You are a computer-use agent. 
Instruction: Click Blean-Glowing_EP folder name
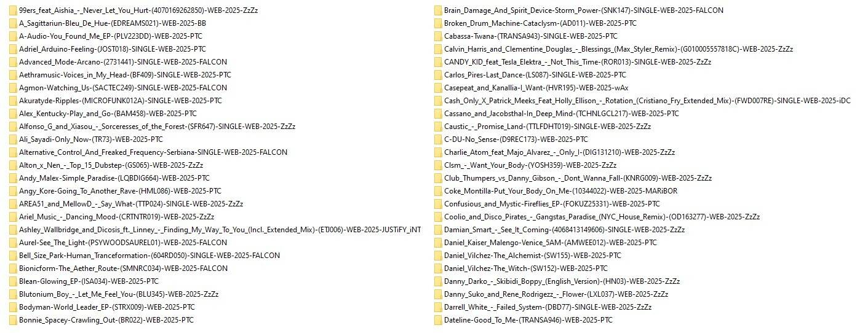89,281
